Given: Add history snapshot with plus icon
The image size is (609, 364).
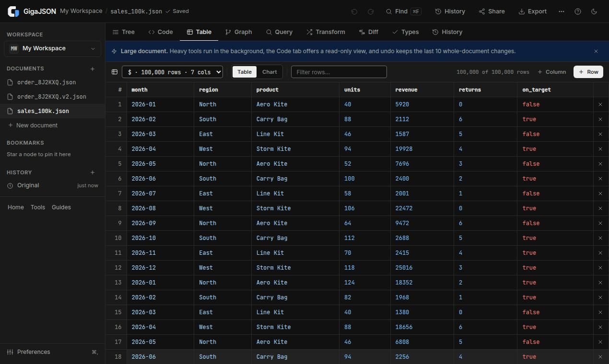Looking at the screenshot, I should coord(93,172).
